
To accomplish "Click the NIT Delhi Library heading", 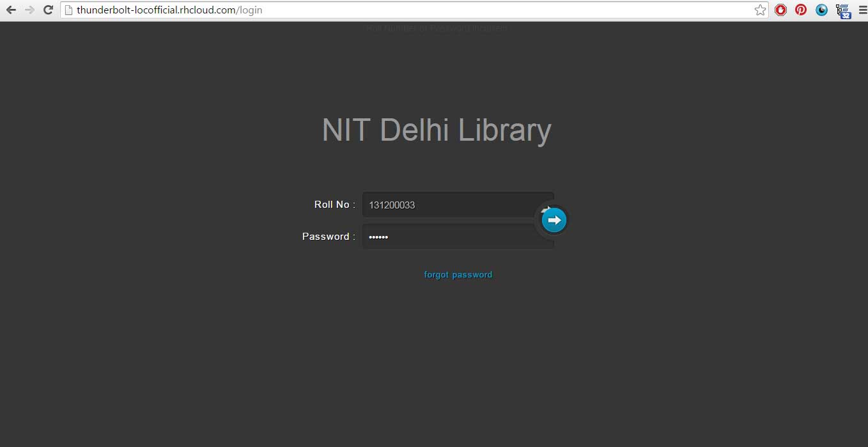I will click(437, 130).
